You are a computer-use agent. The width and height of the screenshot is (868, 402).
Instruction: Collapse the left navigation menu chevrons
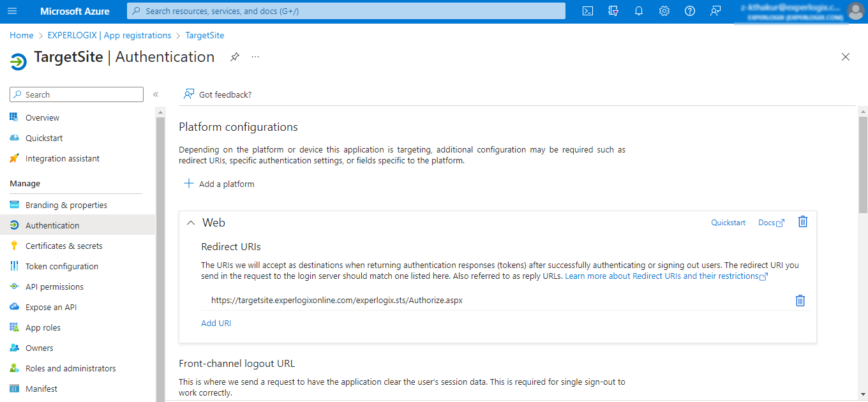155,94
